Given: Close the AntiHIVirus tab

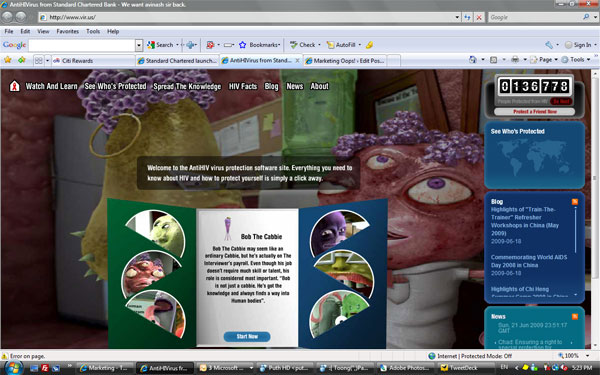Looking at the screenshot, I should point(297,60).
